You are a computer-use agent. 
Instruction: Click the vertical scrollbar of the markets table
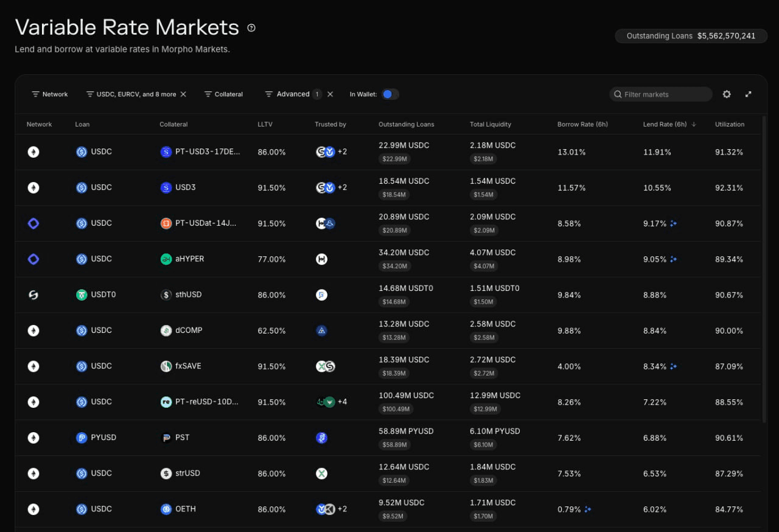tap(764, 268)
